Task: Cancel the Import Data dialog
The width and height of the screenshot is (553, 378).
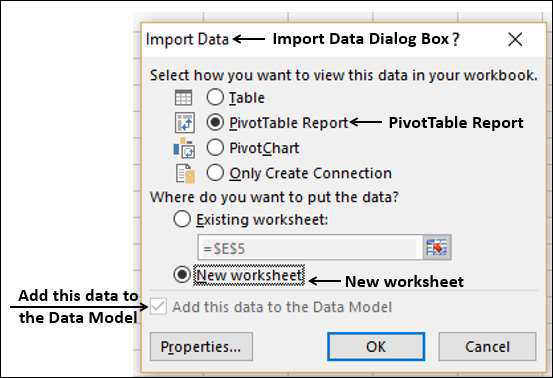Action: tap(487, 347)
